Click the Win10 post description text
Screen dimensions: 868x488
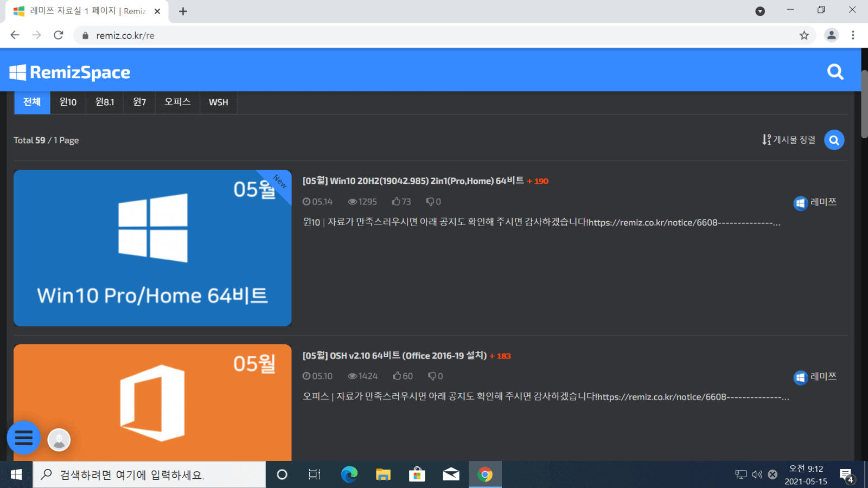[541, 222]
